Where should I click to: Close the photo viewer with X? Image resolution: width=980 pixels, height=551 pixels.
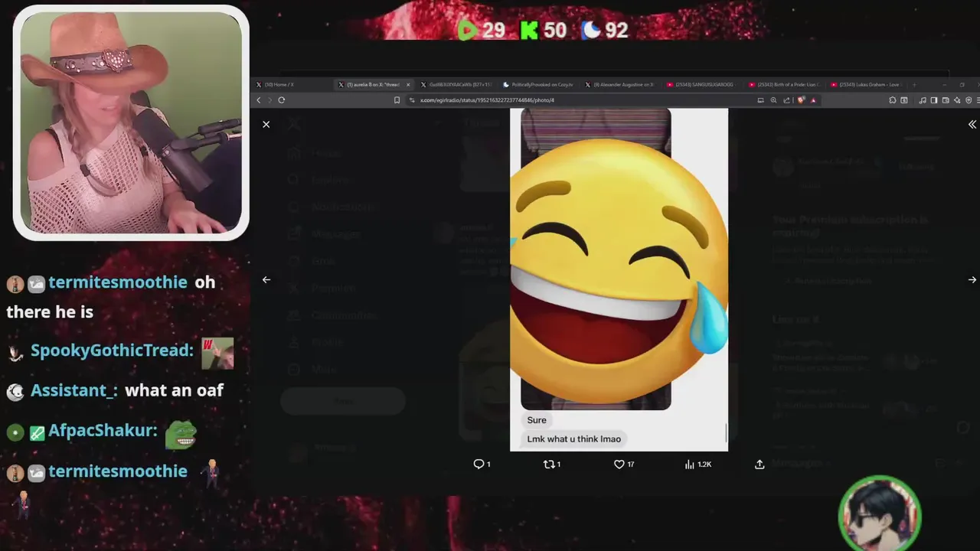[266, 124]
